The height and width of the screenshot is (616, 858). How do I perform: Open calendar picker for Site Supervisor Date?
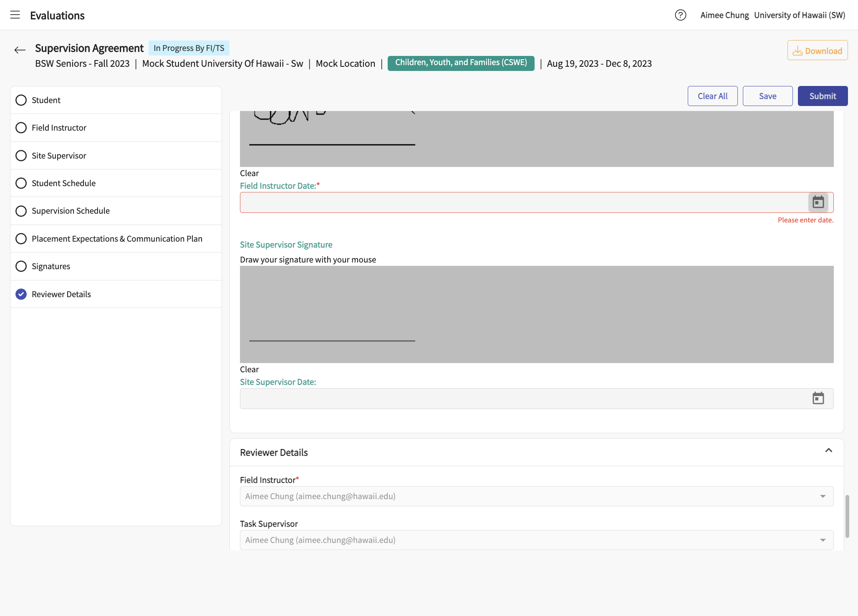[818, 399]
